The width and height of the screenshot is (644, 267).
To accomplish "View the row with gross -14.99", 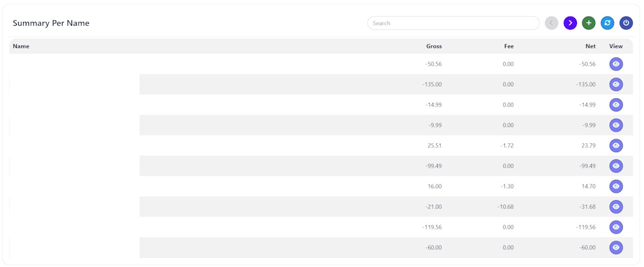I will point(616,104).
